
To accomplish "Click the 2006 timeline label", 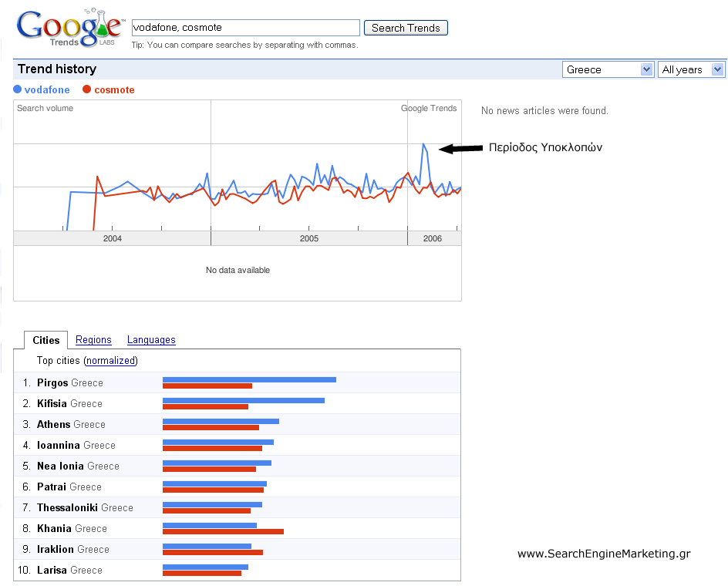I will [x=432, y=238].
